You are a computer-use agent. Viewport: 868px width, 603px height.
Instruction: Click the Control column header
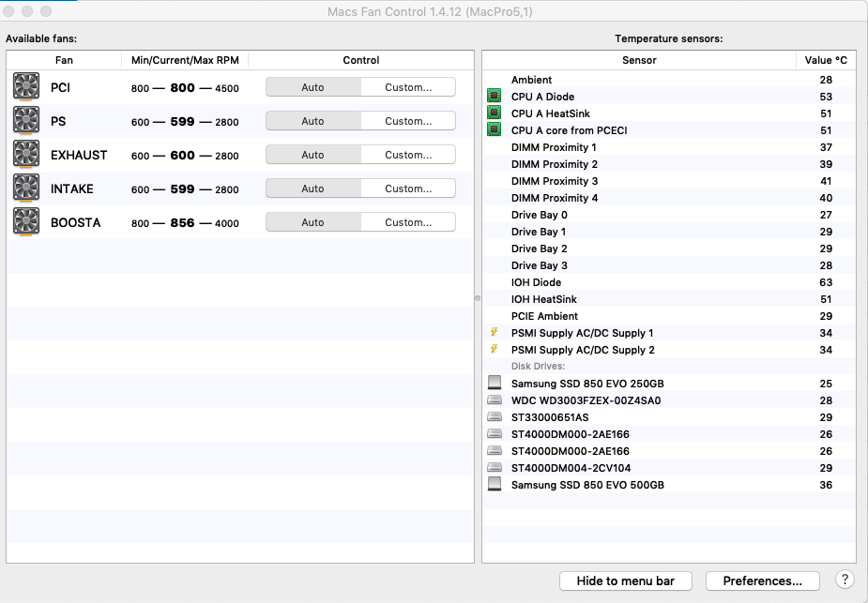coord(361,60)
